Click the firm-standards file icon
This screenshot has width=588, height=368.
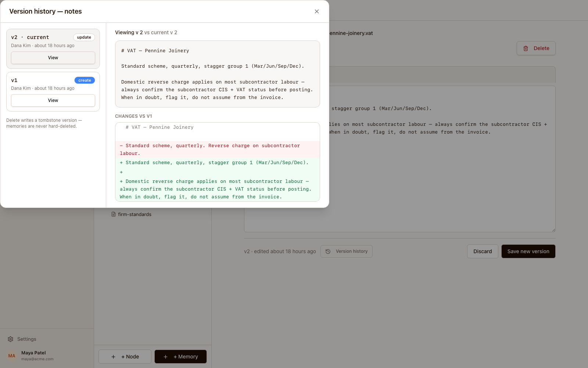pyautogui.click(x=114, y=214)
